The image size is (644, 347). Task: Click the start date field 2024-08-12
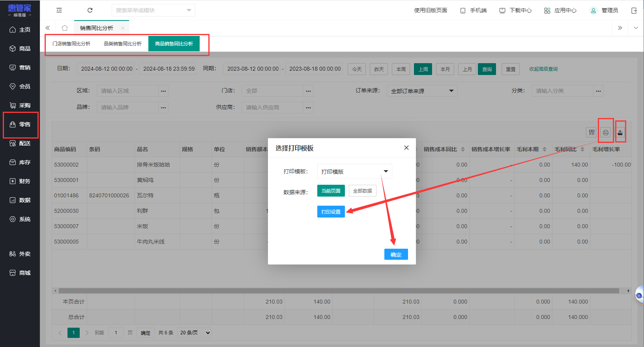pyautogui.click(x=106, y=69)
